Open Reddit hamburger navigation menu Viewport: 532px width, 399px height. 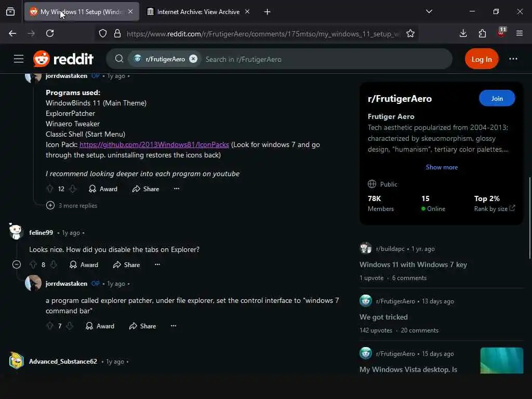click(x=19, y=59)
